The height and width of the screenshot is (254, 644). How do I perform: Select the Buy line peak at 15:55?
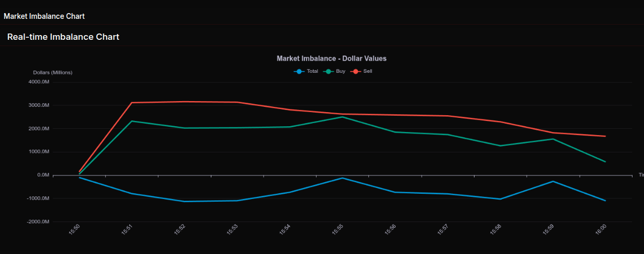342,117
